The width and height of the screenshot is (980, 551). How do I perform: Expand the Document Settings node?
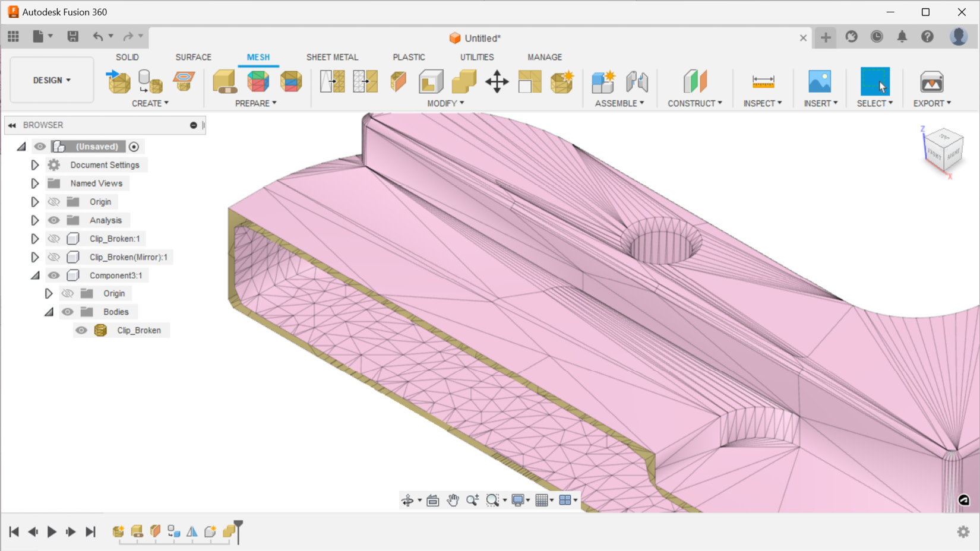[x=34, y=165]
